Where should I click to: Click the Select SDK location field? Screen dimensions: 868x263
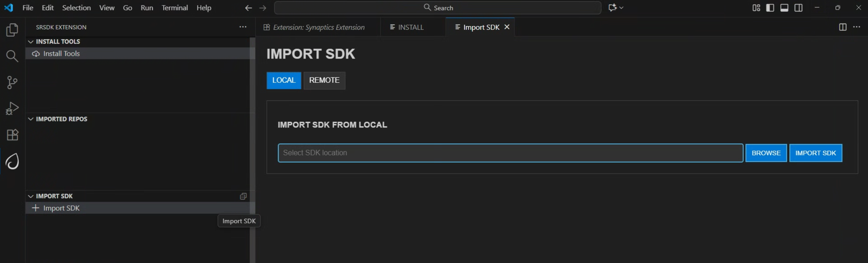(x=510, y=153)
